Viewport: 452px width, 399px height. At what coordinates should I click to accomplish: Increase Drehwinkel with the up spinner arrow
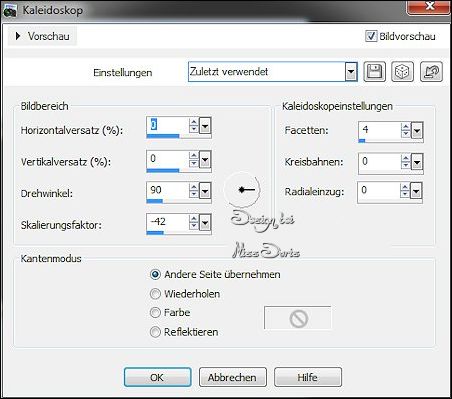(193, 187)
